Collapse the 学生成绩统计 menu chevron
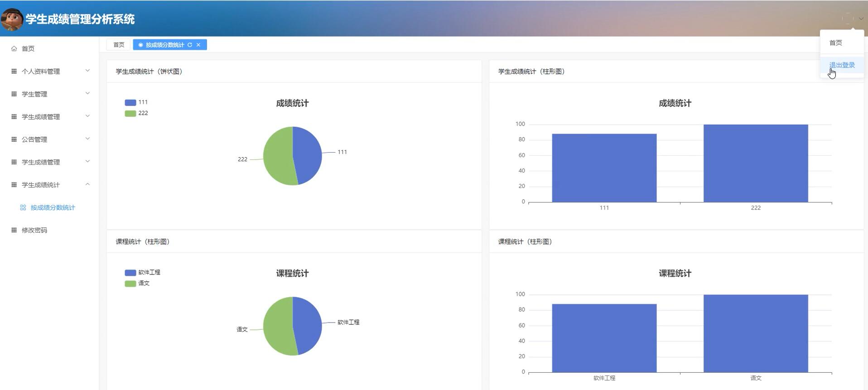 click(x=87, y=184)
